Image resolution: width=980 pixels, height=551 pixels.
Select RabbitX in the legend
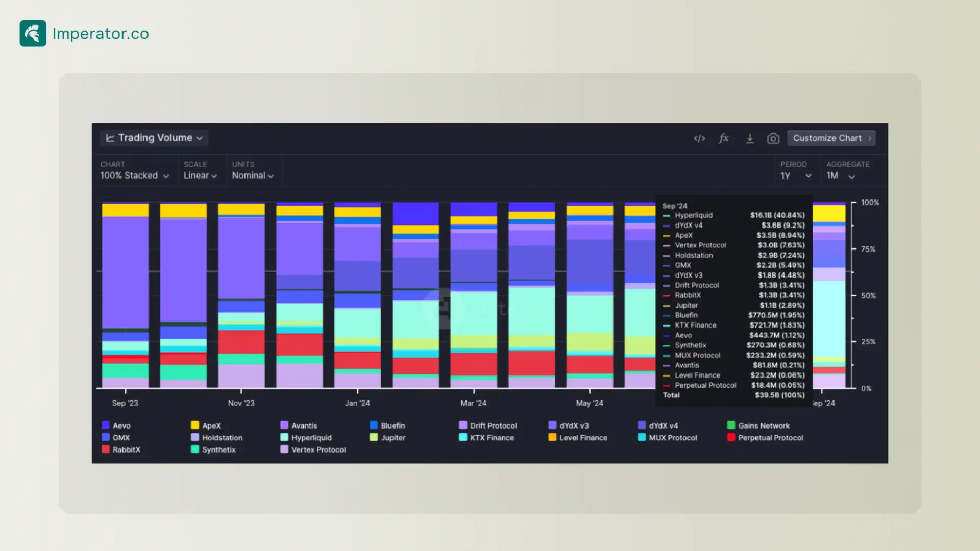pos(121,449)
